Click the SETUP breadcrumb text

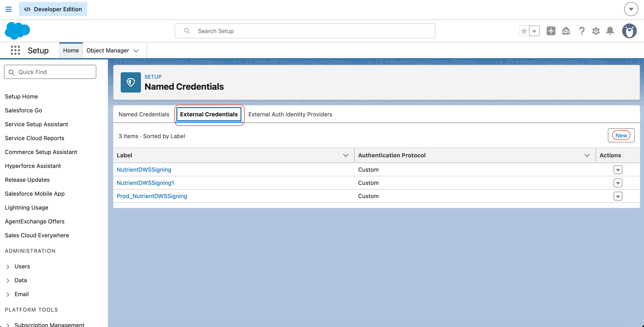tap(153, 76)
